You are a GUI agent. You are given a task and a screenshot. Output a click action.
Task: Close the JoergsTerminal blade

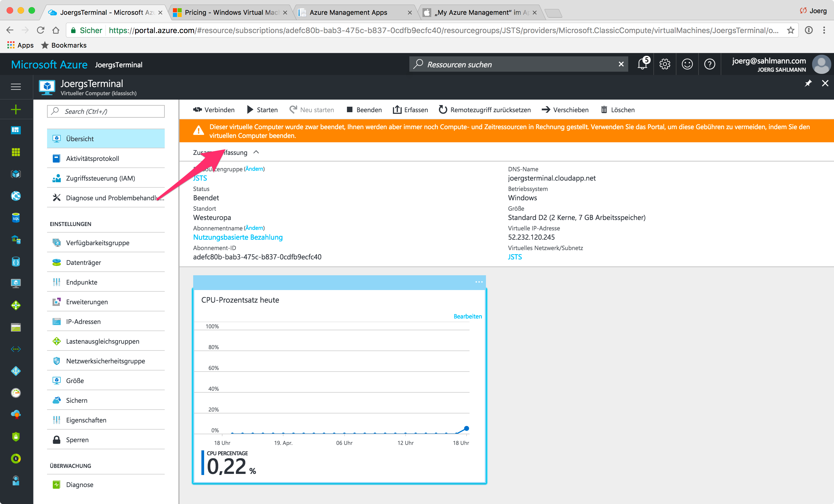[x=825, y=83]
